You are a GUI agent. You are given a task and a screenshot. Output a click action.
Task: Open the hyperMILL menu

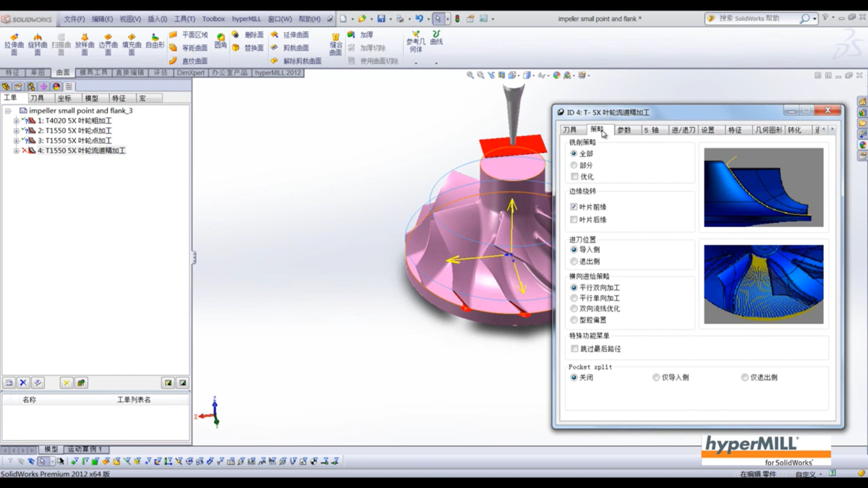point(247,20)
